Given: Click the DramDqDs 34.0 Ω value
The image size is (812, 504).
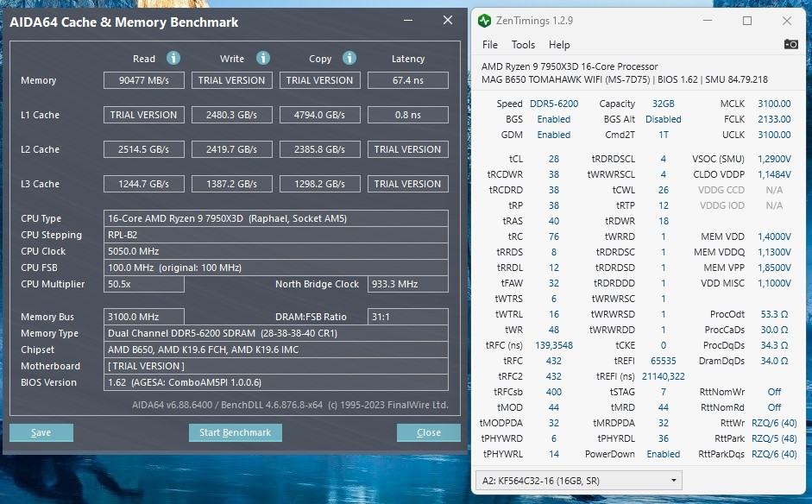Looking at the screenshot, I should point(774,361).
